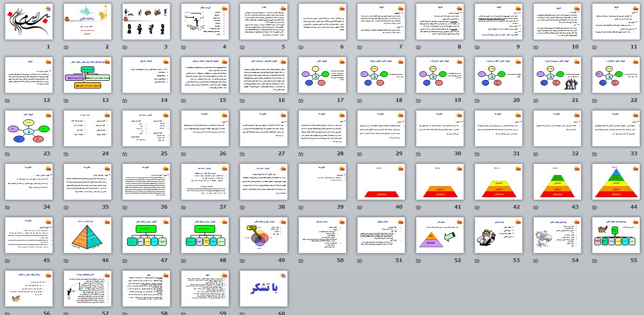Image resolution: width=644 pixels, height=315 pixels.
Task: Click the star icon below slide 40
Action: pos(360,208)
